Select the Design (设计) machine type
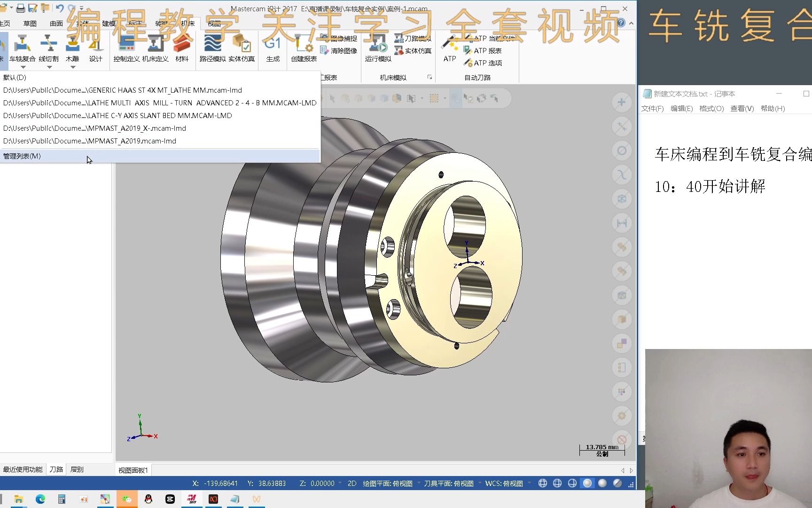Image resolution: width=812 pixels, height=508 pixels. pyautogui.click(x=95, y=49)
